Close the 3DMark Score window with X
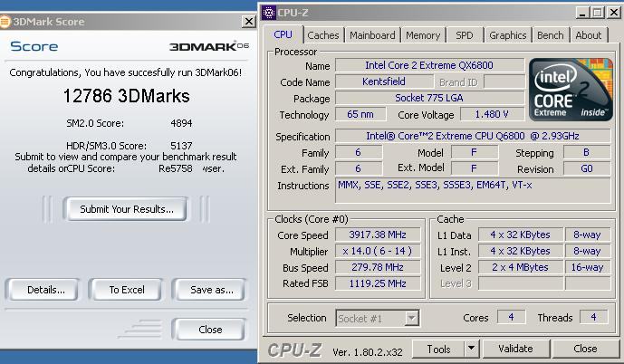The image size is (624, 364). tap(249, 22)
